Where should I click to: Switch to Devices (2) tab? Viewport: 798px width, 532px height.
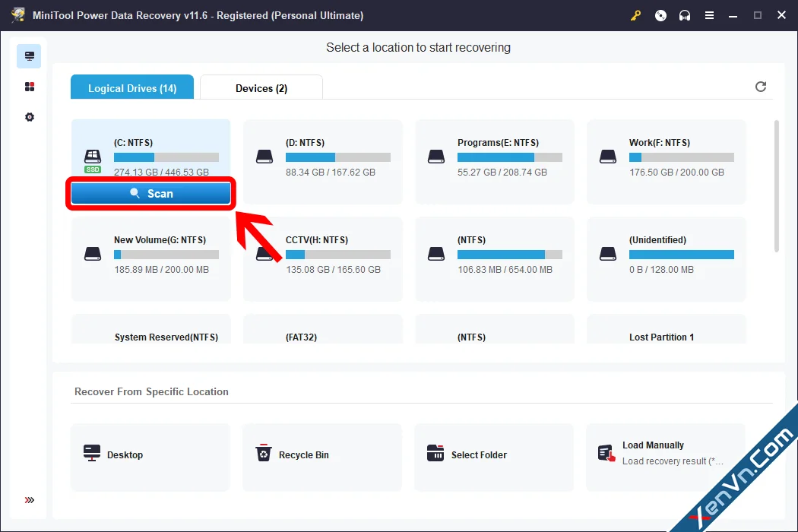coord(261,87)
